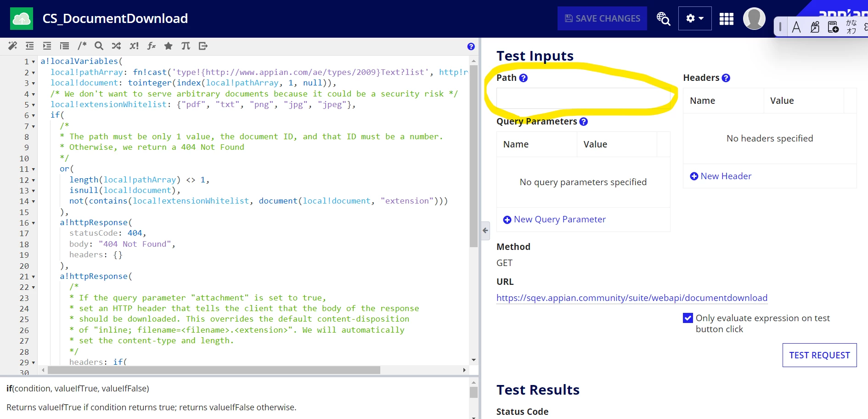Collapse headers fold arrow at line 29
The width and height of the screenshot is (868, 419).
click(34, 363)
